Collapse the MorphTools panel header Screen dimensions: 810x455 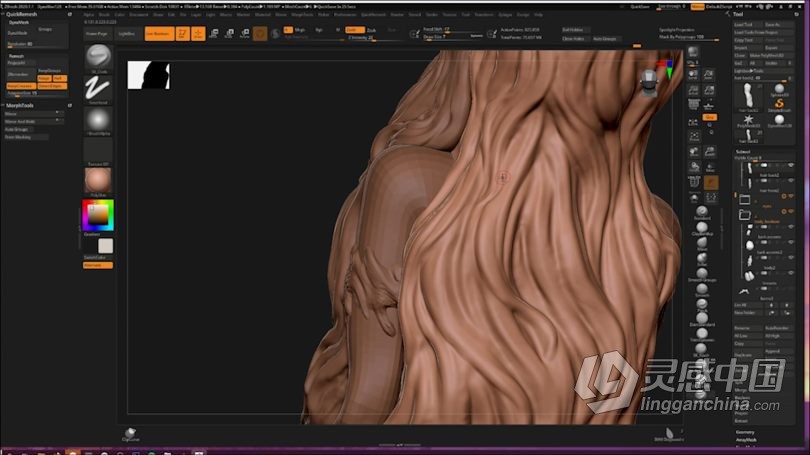(x=20, y=105)
